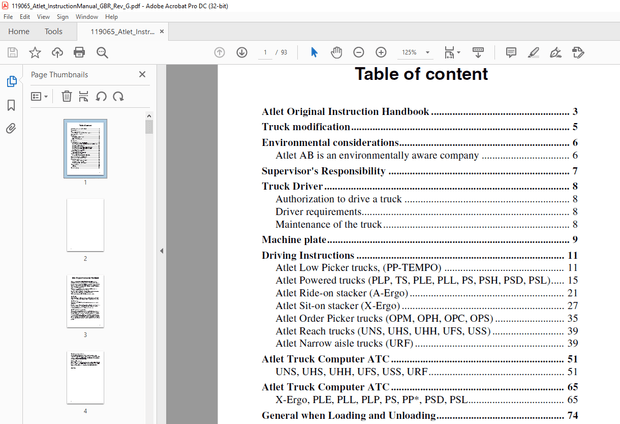
Task: Select the Highlight text pen tool
Action: (x=533, y=52)
